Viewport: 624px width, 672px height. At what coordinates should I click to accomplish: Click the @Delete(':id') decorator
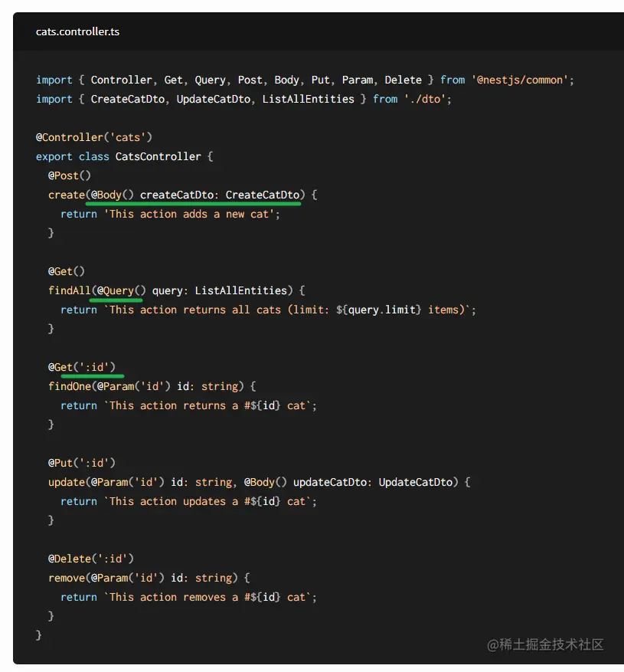click(x=91, y=559)
